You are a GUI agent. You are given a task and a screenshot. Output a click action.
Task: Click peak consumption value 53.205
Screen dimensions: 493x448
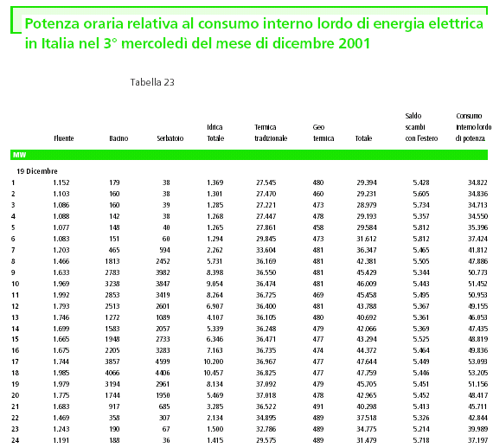[x=478, y=373]
